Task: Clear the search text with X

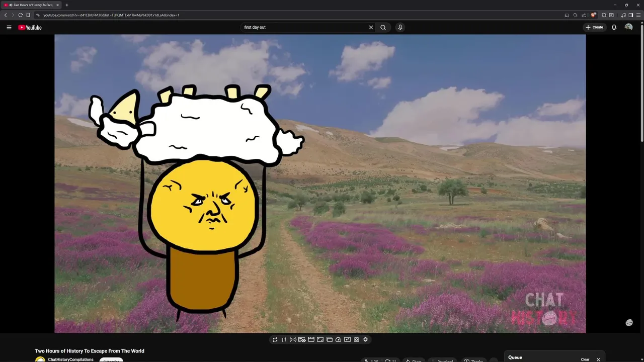Action: coord(371,27)
